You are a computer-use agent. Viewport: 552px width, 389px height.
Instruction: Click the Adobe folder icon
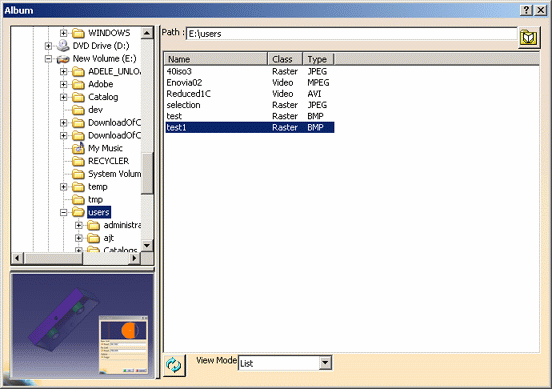pos(78,84)
